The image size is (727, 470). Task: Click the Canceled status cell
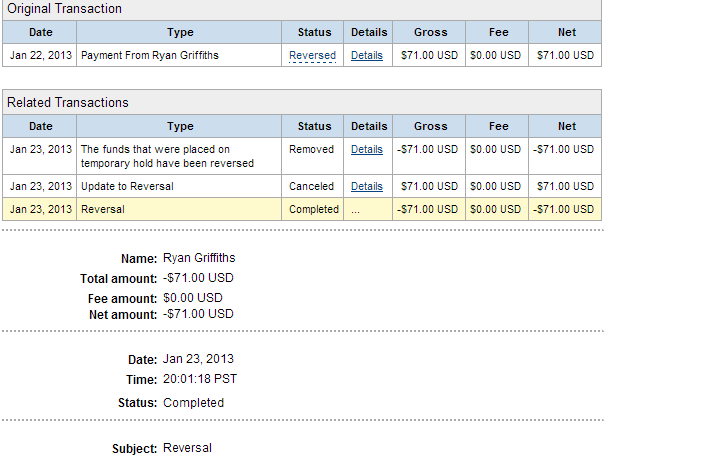312,186
